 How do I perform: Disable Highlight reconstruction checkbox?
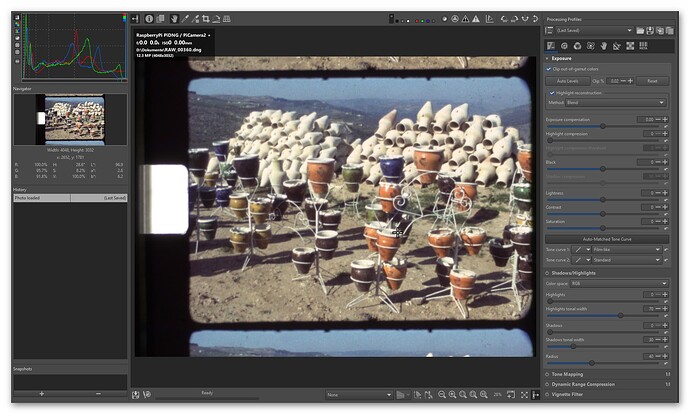pyautogui.click(x=551, y=93)
